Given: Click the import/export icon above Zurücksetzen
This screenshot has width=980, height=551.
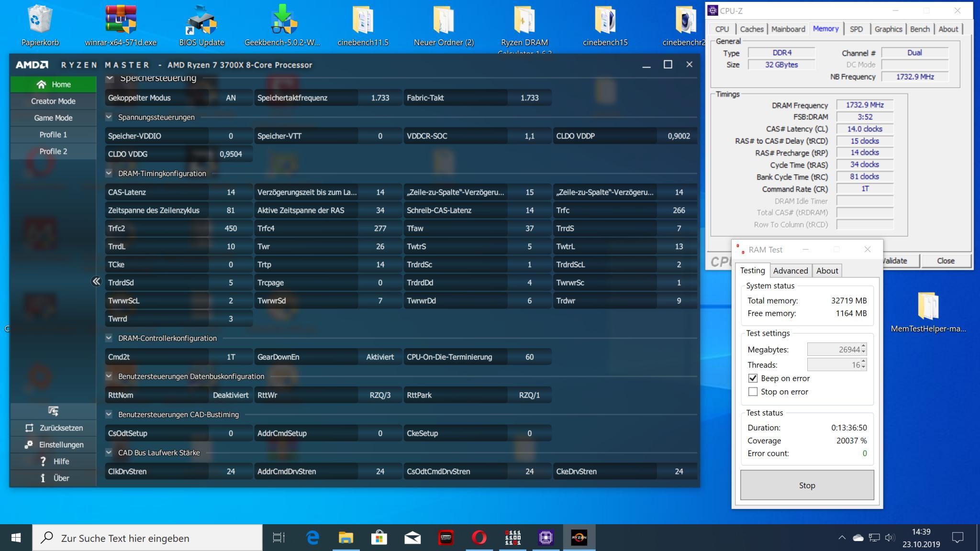Looking at the screenshot, I should click(x=53, y=411).
